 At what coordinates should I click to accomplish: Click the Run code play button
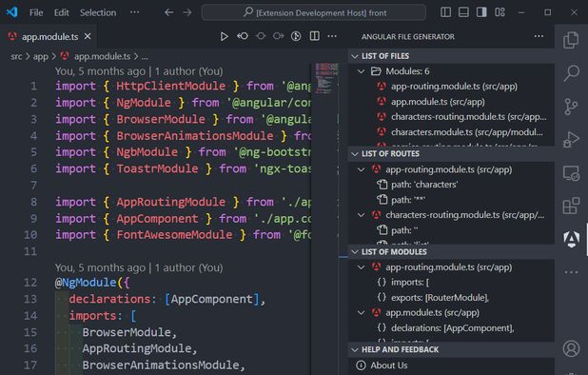224,36
